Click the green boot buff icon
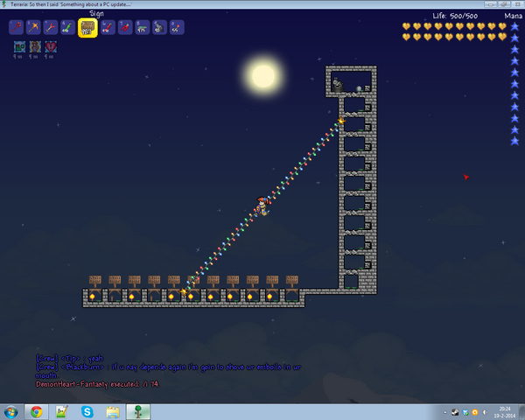 [20, 47]
